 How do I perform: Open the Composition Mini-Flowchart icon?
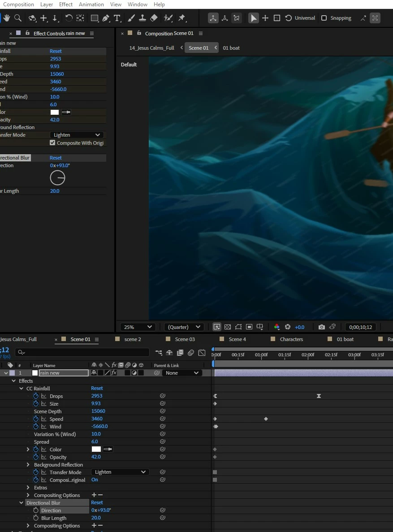coord(159,353)
